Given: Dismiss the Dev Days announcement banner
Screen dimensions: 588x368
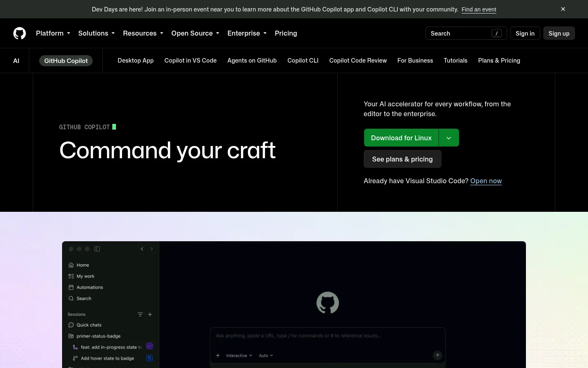Looking at the screenshot, I should tap(563, 9).
